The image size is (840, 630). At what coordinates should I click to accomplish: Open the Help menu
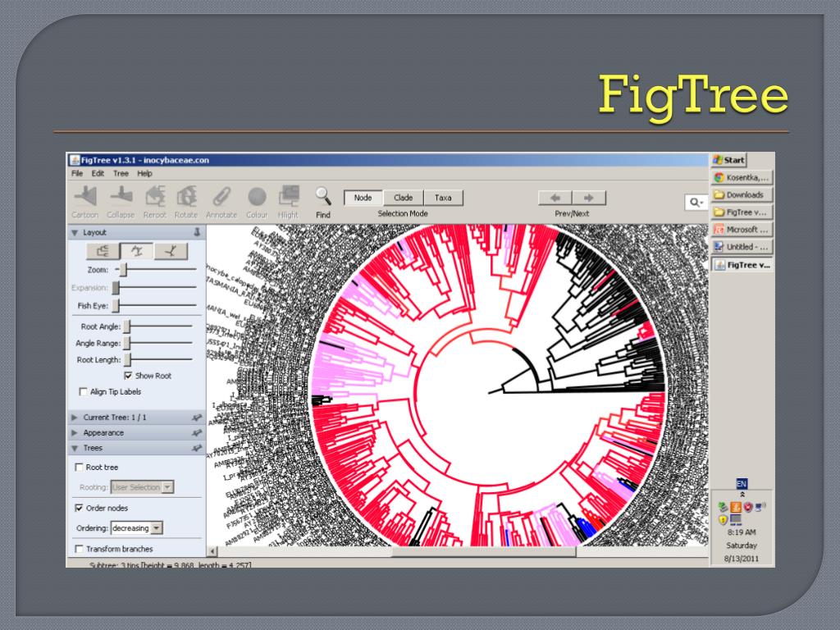(x=144, y=174)
